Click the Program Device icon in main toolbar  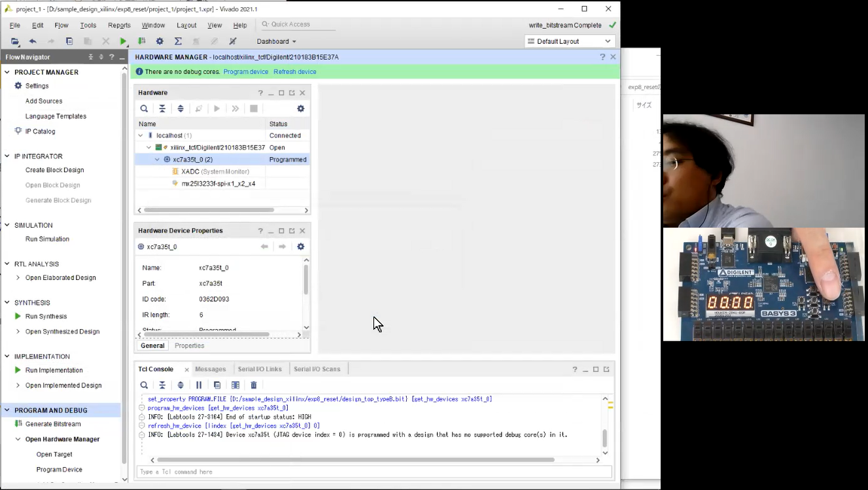(x=141, y=41)
